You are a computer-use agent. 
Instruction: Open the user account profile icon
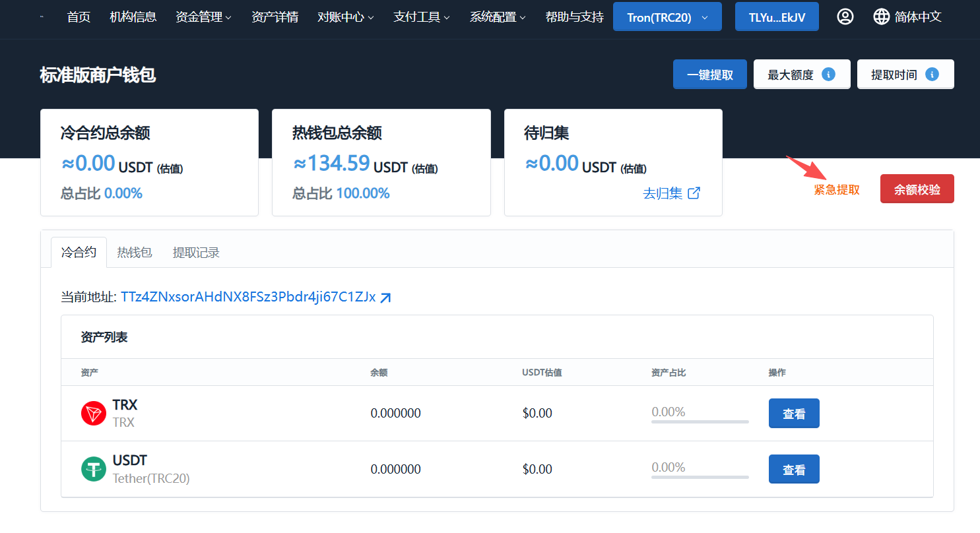pyautogui.click(x=845, y=16)
